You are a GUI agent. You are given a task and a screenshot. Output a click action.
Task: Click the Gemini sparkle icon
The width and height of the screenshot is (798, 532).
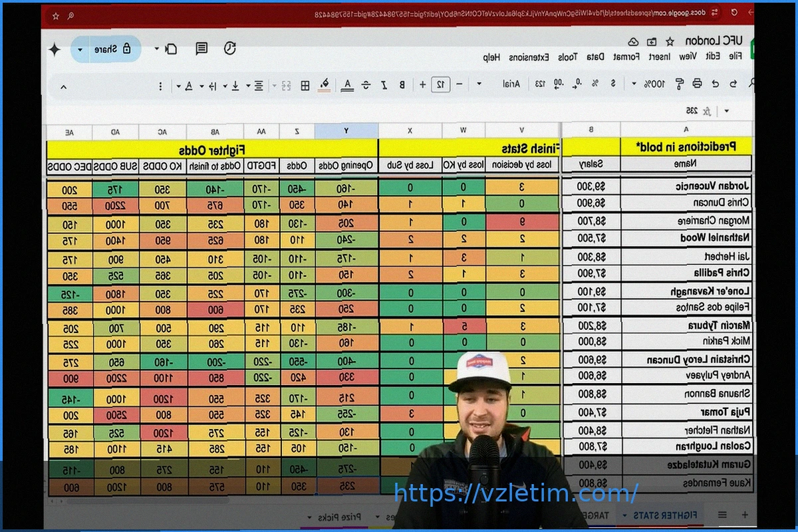pos(55,49)
